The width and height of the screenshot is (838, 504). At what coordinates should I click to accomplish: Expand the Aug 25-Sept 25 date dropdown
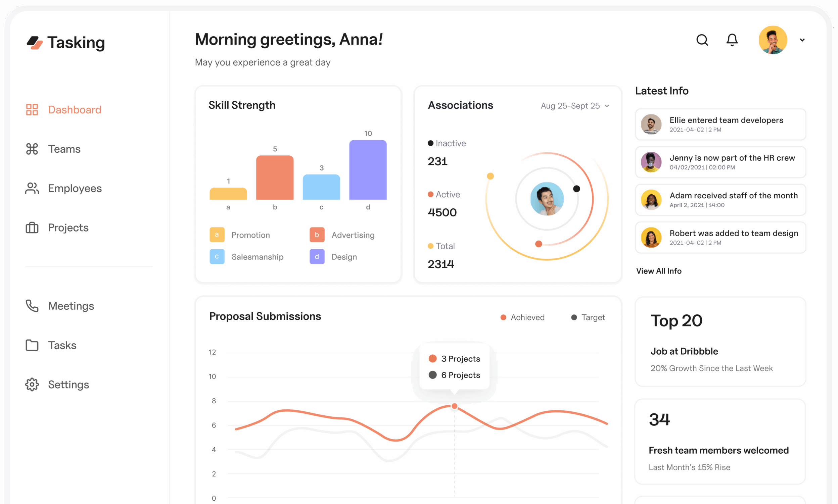point(575,106)
